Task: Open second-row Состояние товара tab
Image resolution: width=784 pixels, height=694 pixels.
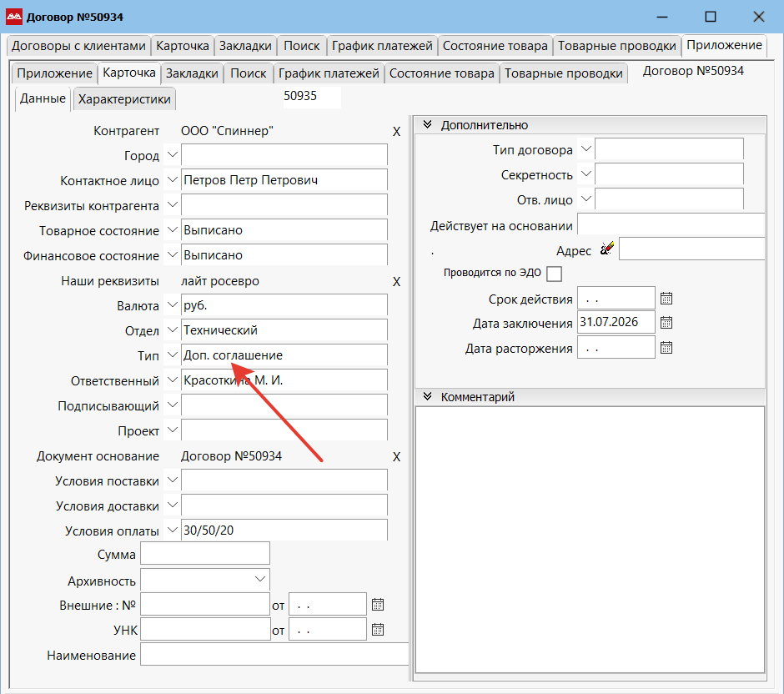Action: point(441,73)
